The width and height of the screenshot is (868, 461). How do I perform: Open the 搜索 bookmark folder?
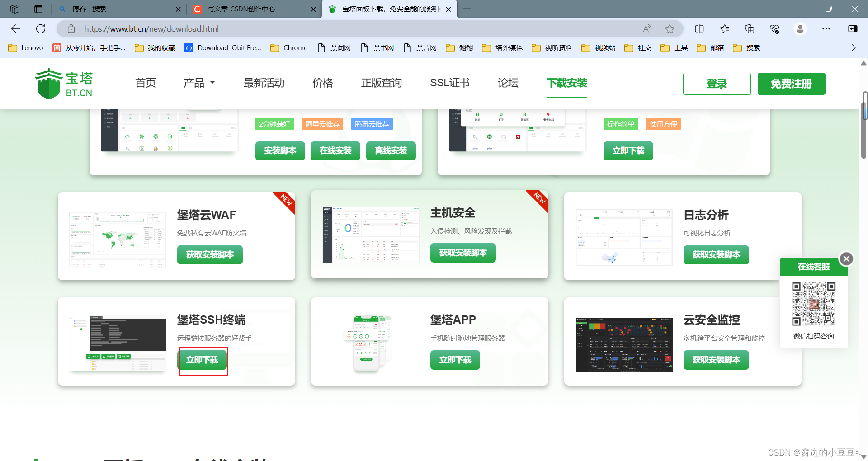pyautogui.click(x=746, y=48)
